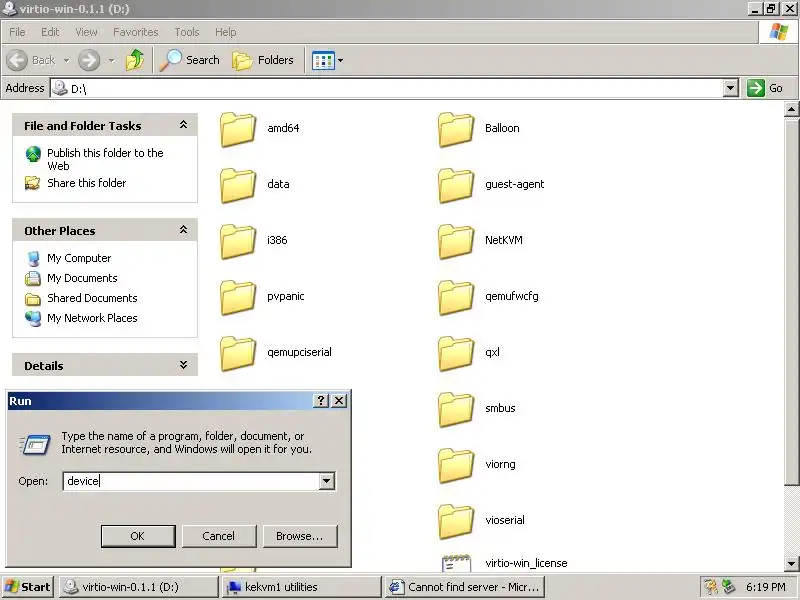Expand the Details panel

[x=183, y=365]
